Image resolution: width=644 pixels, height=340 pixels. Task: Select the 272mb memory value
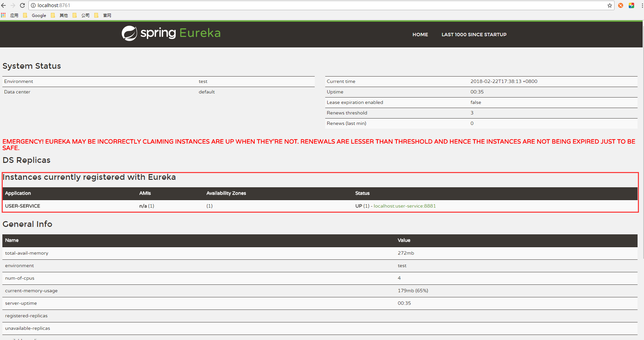(406, 253)
